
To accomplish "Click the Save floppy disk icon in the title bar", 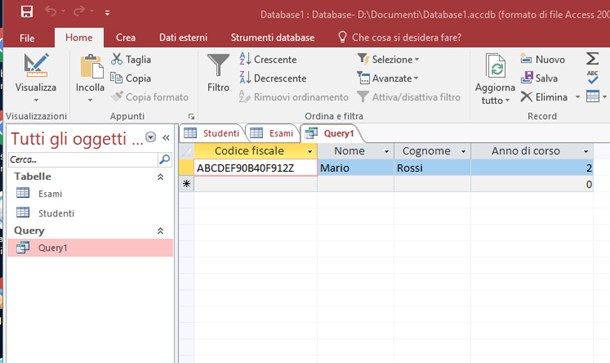I will pyautogui.click(x=26, y=11).
